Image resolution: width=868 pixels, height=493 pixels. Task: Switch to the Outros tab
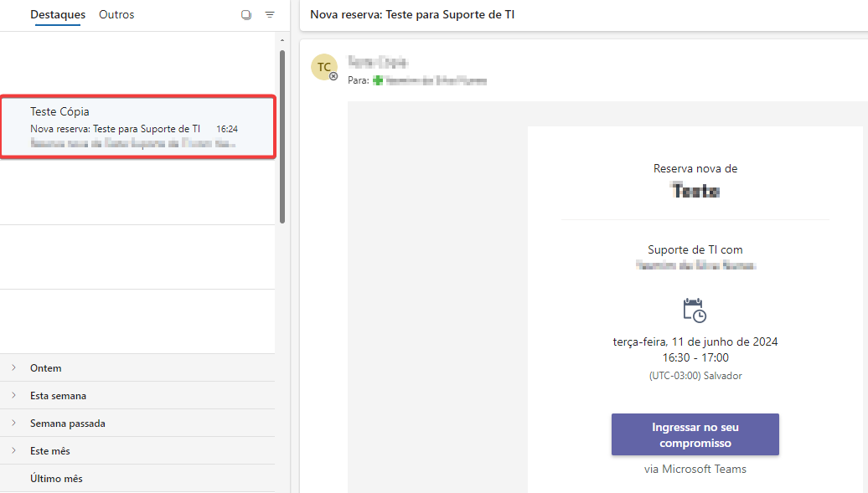116,14
